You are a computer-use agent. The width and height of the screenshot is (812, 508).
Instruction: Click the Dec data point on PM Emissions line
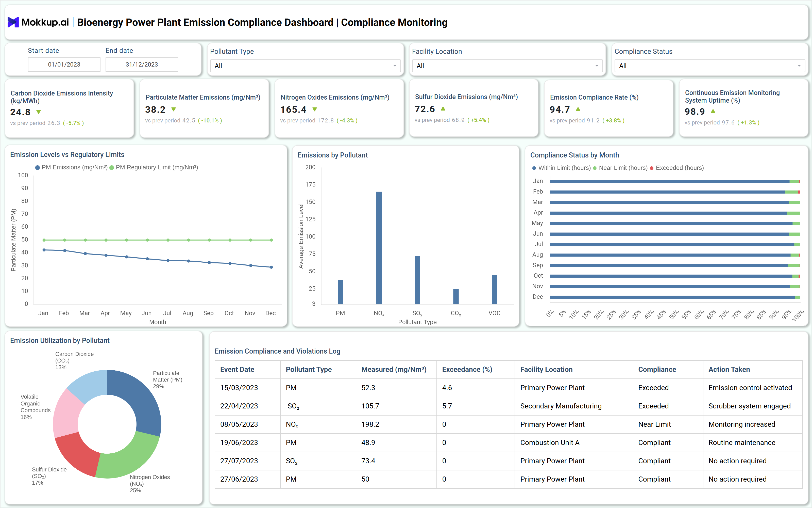pos(271,267)
